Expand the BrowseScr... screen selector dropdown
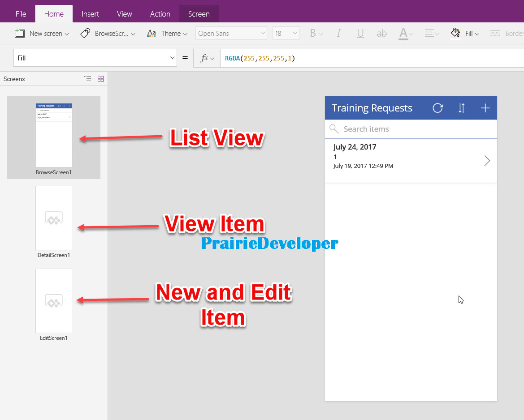This screenshot has width=524, height=420. [133, 34]
